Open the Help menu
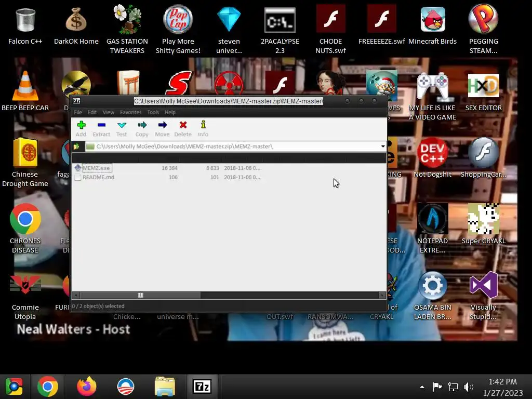 click(x=170, y=112)
